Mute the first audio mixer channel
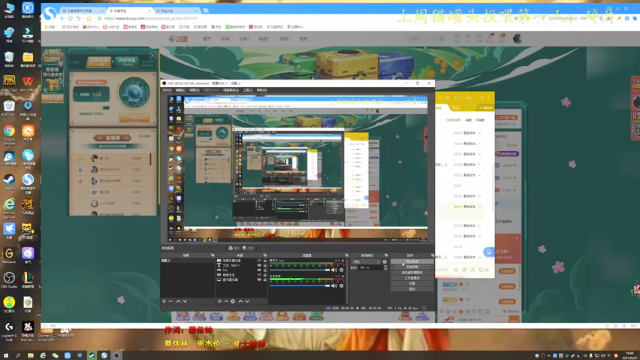The image size is (640, 360). click(334, 270)
